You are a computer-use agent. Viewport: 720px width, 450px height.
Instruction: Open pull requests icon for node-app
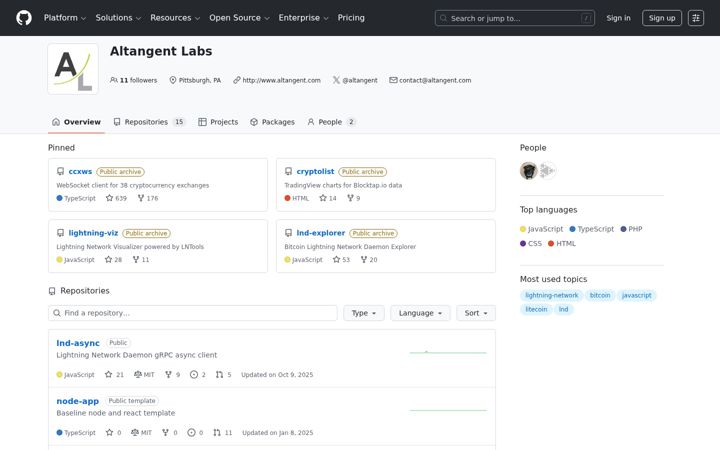[217, 433]
